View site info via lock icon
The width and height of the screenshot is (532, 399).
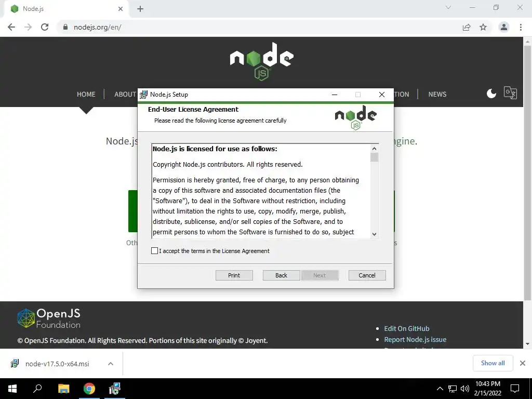pos(65,27)
